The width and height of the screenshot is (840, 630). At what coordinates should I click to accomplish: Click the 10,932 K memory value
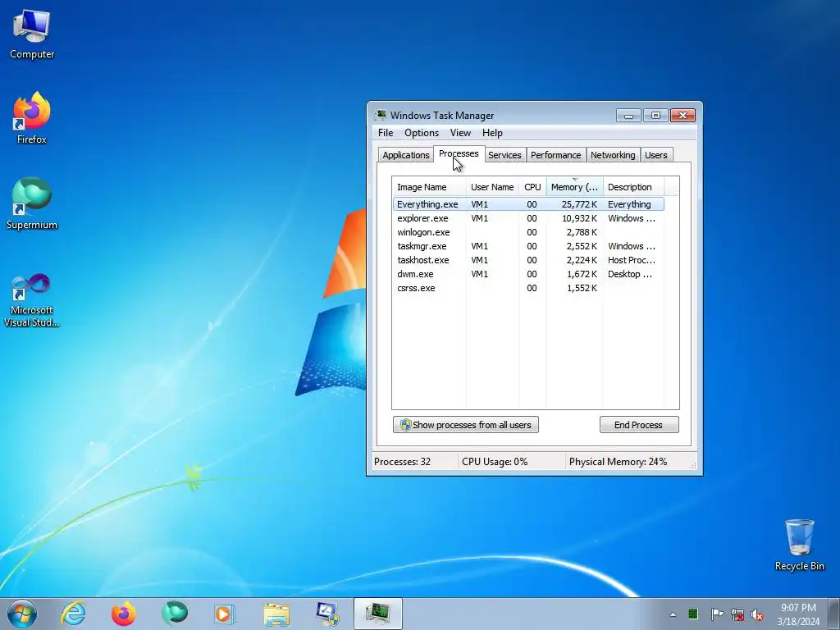(x=579, y=218)
